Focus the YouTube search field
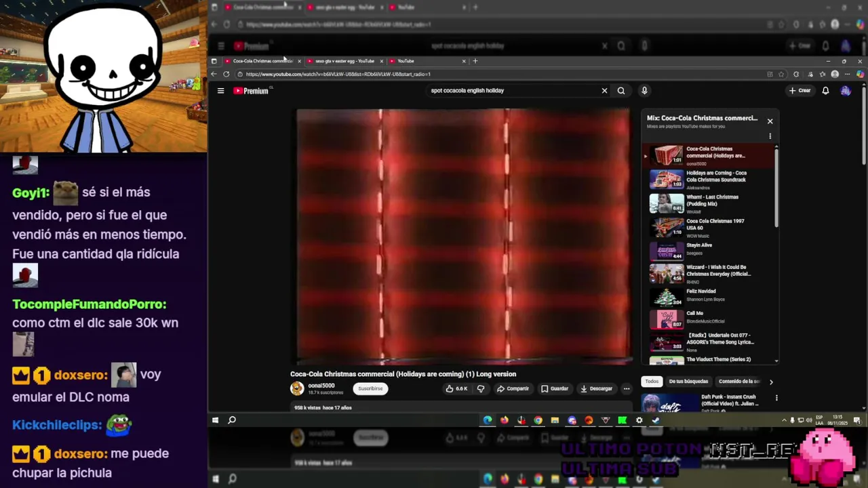Image resolution: width=868 pixels, height=488 pixels. 513,91
